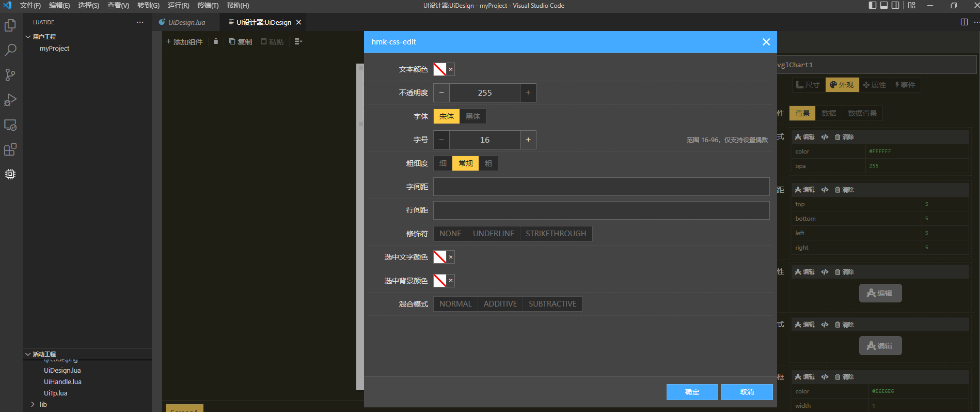Select the 宋体 font option
The image size is (980, 412).
[x=446, y=116]
